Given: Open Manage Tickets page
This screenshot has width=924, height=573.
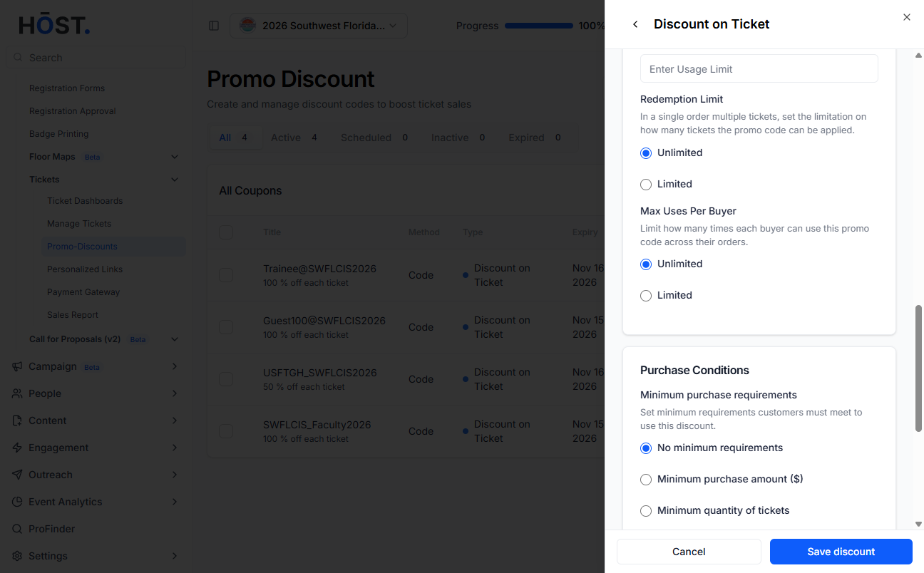Looking at the screenshot, I should 79,224.
